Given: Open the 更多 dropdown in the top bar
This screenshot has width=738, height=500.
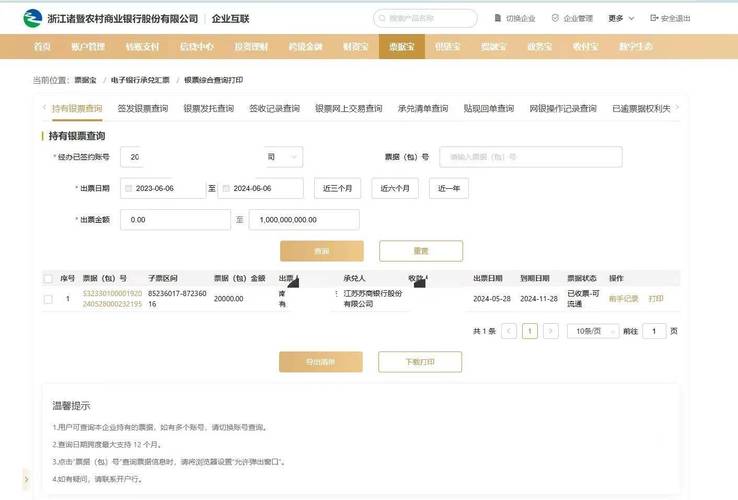Looking at the screenshot, I should [x=621, y=18].
